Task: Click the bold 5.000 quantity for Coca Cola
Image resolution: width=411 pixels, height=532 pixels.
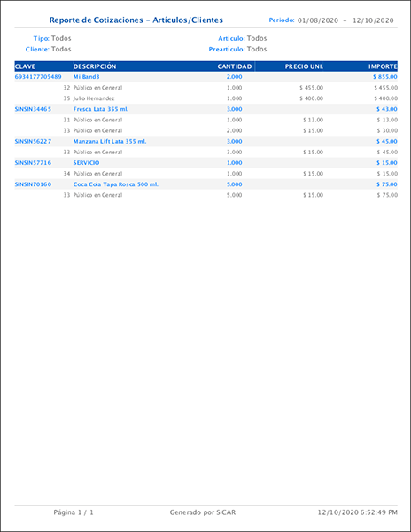Action: click(x=235, y=184)
